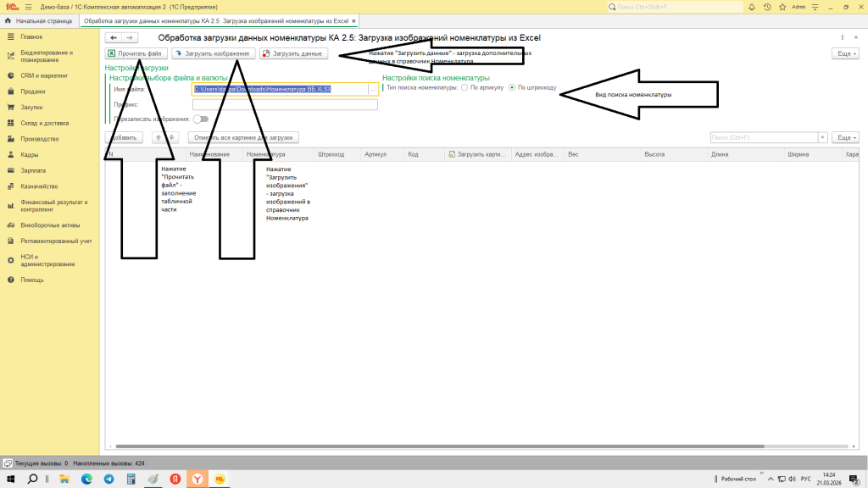Image resolution: width=868 pixels, height=488 pixels.
Task: Open Windows taskbar search
Action: tap(33, 480)
